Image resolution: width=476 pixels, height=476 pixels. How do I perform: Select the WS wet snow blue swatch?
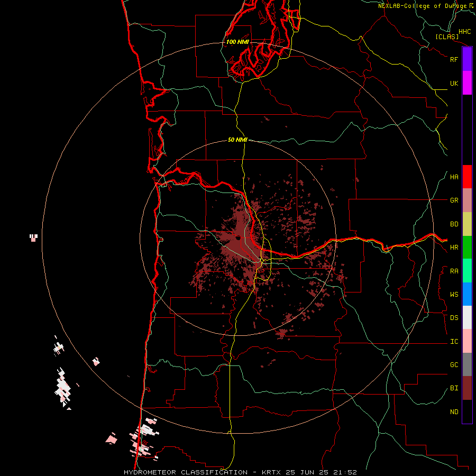click(x=467, y=294)
